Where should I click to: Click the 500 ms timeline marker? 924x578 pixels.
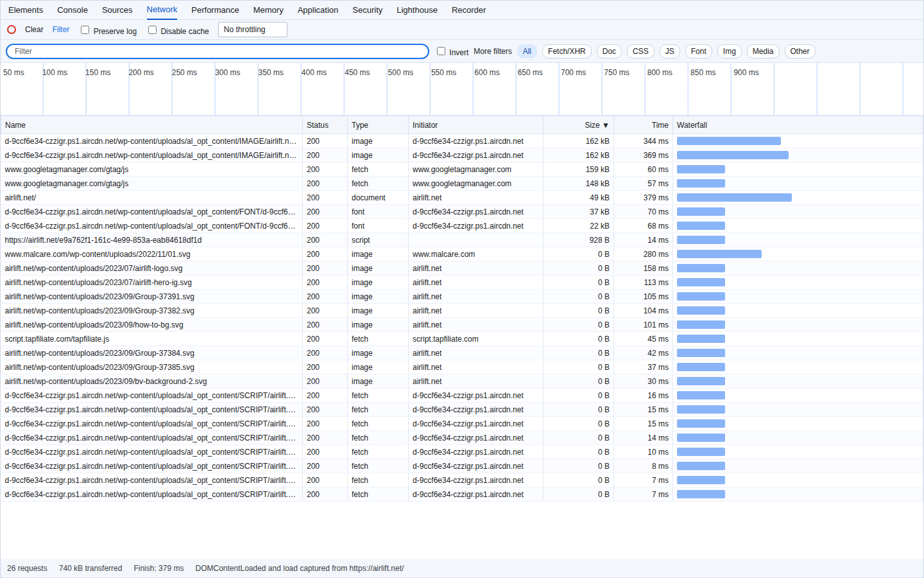tap(400, 73)
